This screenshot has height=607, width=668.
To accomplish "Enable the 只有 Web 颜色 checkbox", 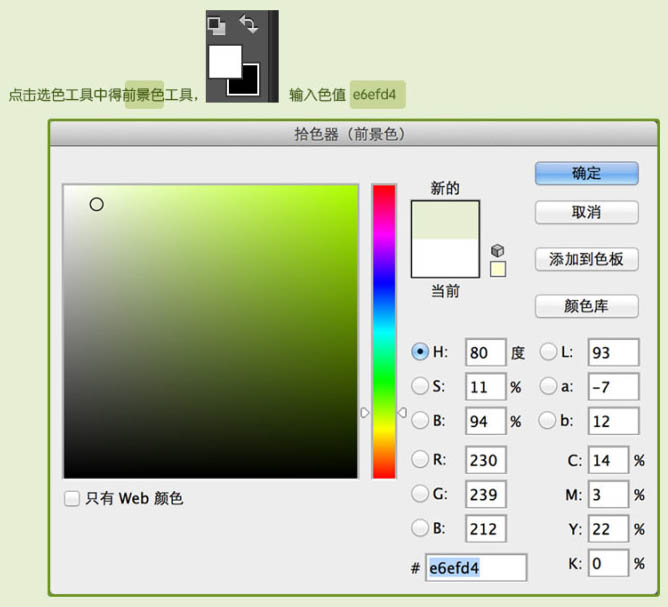I will click(72, 498).
